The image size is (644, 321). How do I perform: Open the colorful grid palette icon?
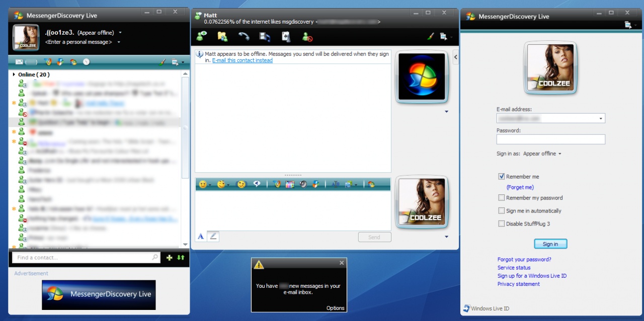[290, 184]
